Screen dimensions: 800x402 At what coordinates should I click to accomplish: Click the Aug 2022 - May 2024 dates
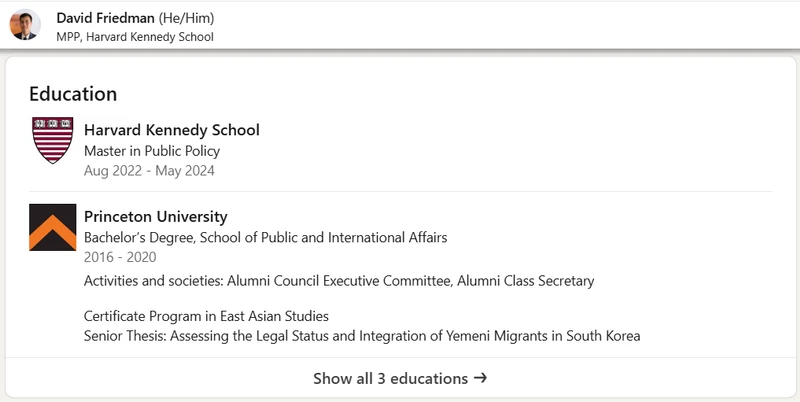point(149,171)
